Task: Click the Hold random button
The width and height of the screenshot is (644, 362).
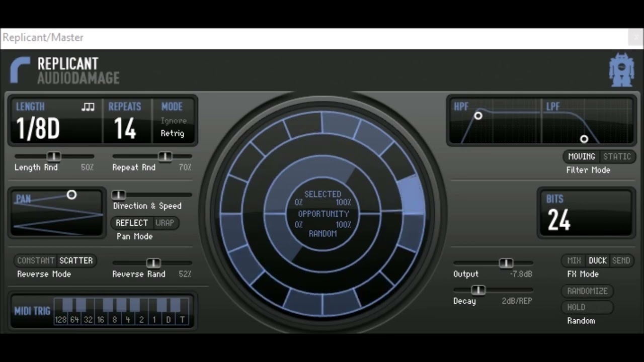Action: point(587,307)
